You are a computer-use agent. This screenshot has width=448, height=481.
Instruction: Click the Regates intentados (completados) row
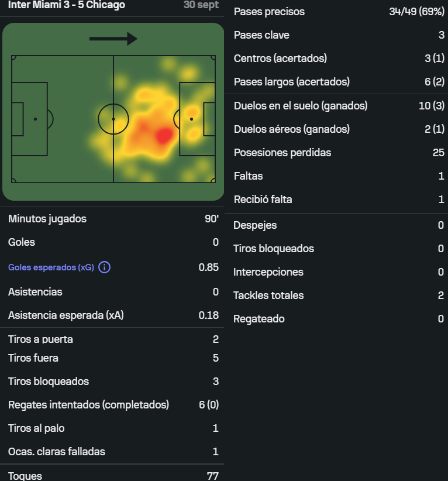point(113,405)
